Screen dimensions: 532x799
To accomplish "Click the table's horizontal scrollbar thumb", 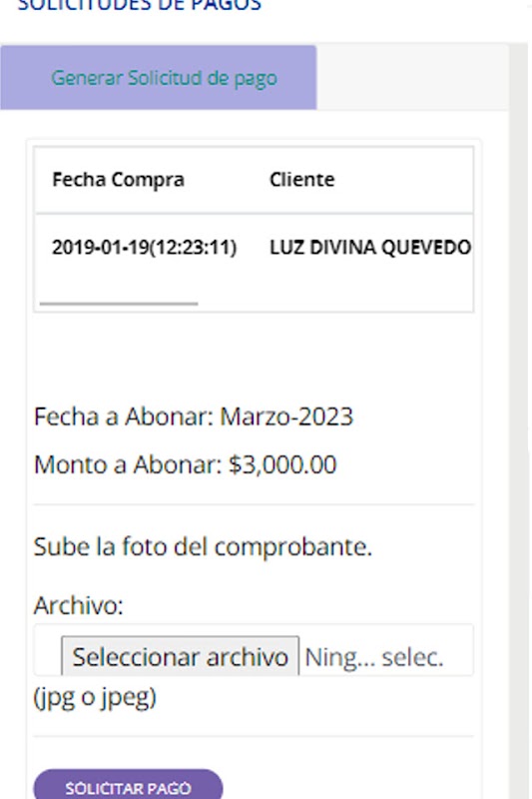I will pyautogui.click(x=119, y=304).
